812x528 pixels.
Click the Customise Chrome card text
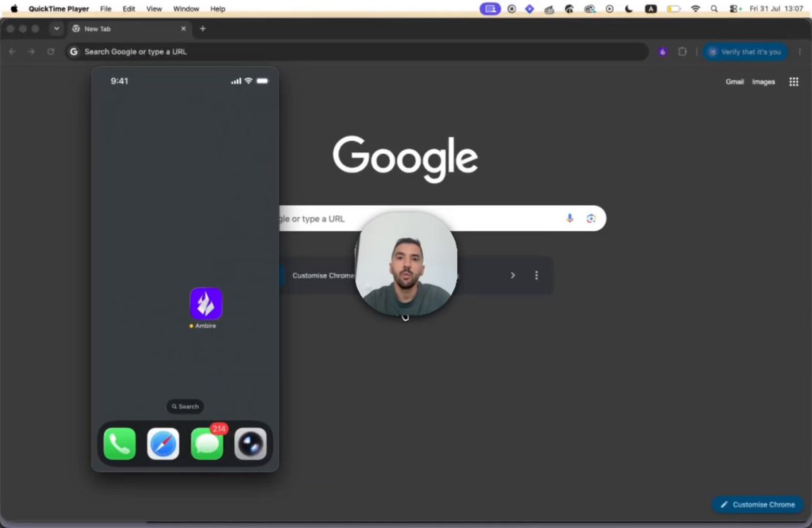323,276
